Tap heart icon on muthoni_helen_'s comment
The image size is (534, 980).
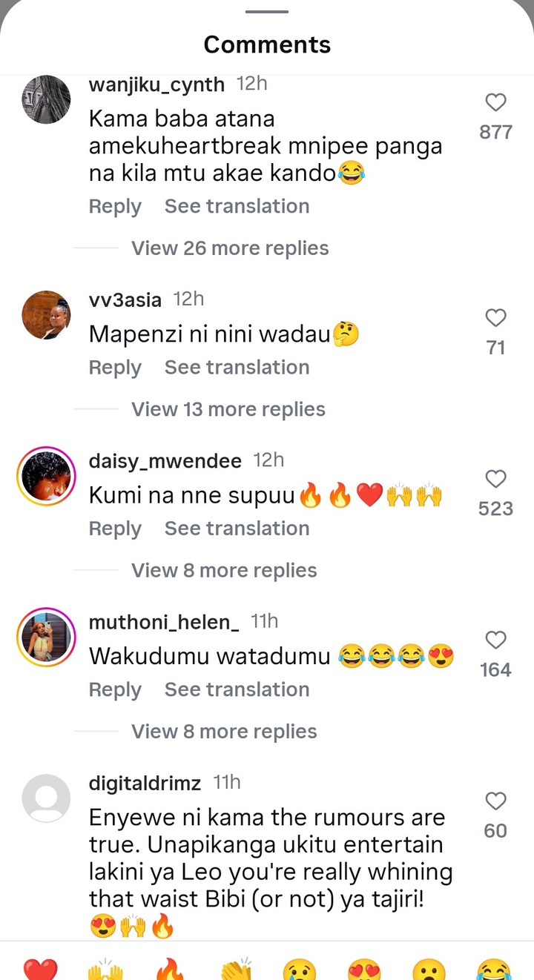click(x=495, y=640)
